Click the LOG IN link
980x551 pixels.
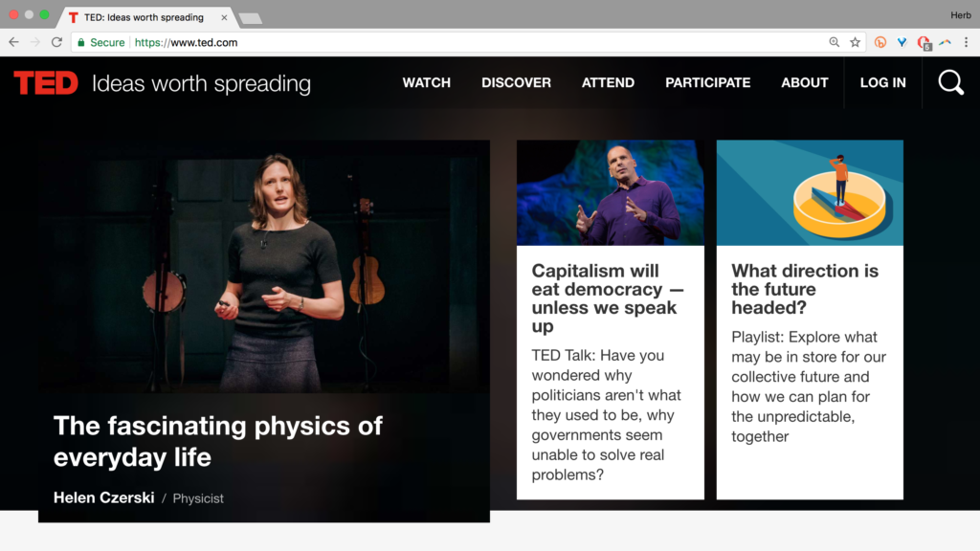[882, 82]
